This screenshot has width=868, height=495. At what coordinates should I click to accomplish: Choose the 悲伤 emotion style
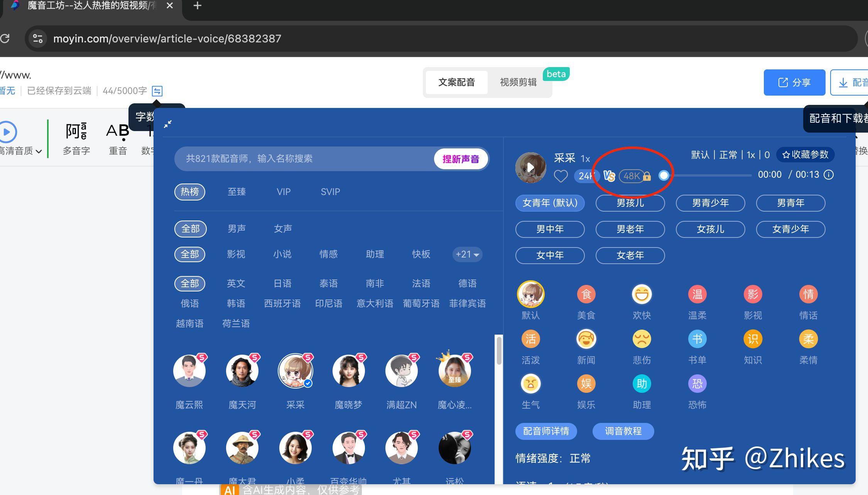(x=642, y=347)
